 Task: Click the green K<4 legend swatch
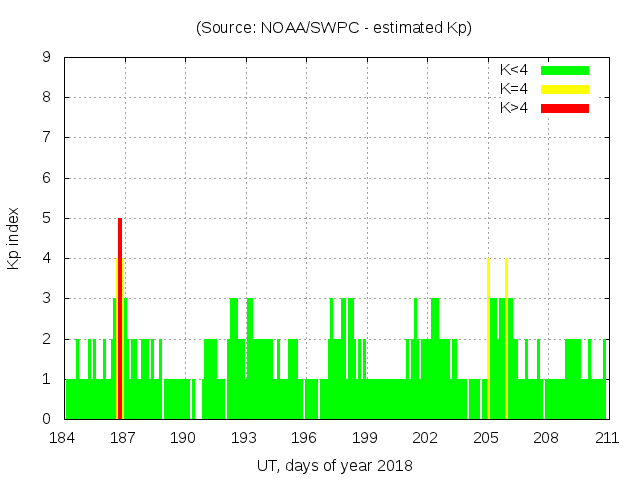(565, 70)
